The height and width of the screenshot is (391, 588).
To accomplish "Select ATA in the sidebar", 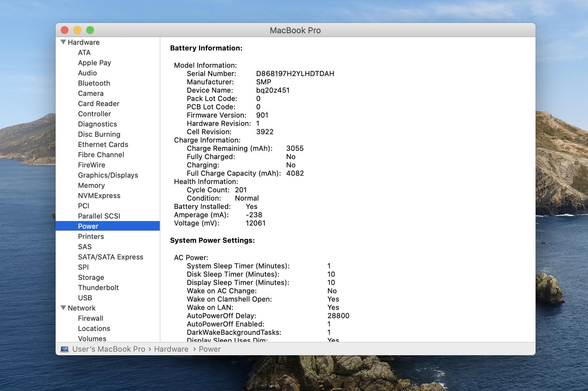I will [x=84, y=52].
